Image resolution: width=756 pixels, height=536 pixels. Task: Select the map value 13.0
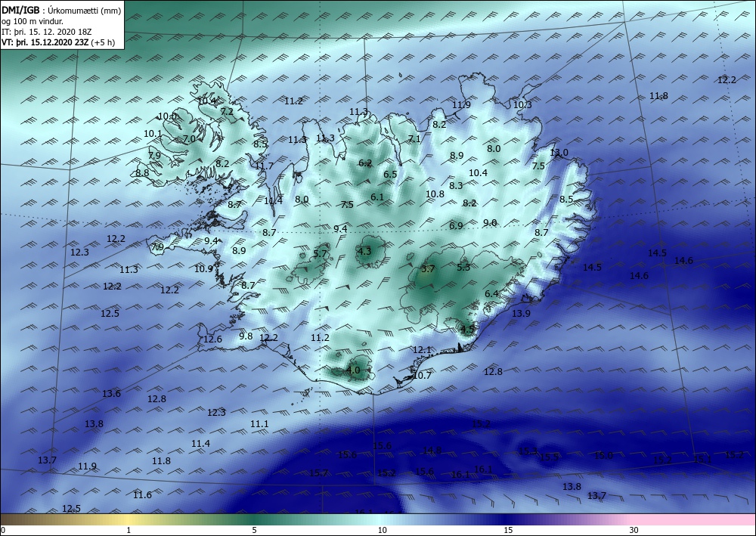(x=559, y=152)
